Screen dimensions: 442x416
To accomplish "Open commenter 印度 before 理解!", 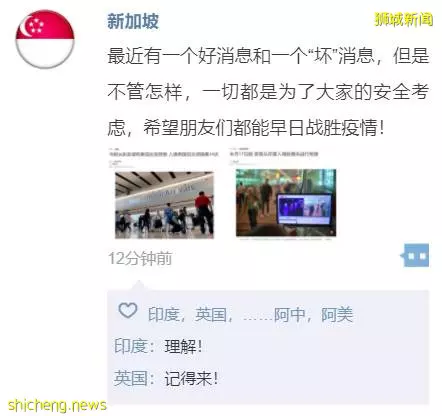I will click(x=130, y=346).
